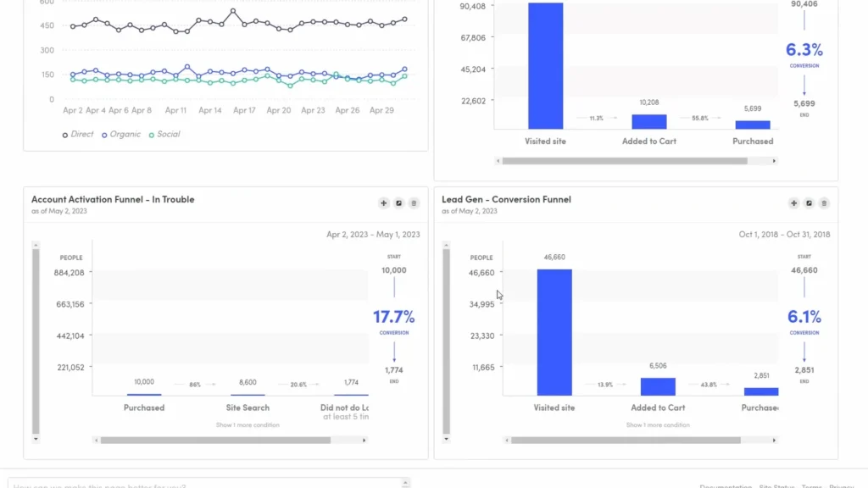Click the right arrow on Lead Gen scrollbar
The image size is (868, 488).
coord(773,440)
